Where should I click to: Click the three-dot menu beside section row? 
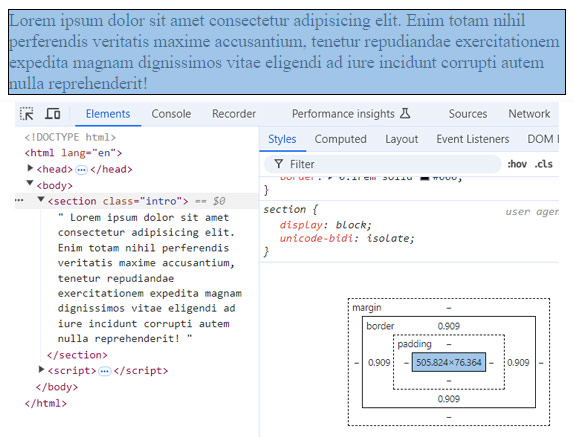(x=19, y=201)
